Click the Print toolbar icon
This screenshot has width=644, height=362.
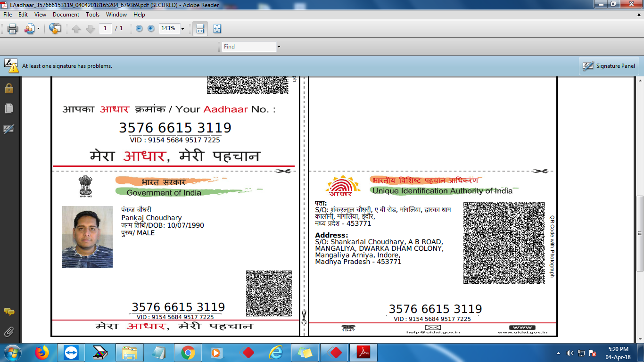13,29
